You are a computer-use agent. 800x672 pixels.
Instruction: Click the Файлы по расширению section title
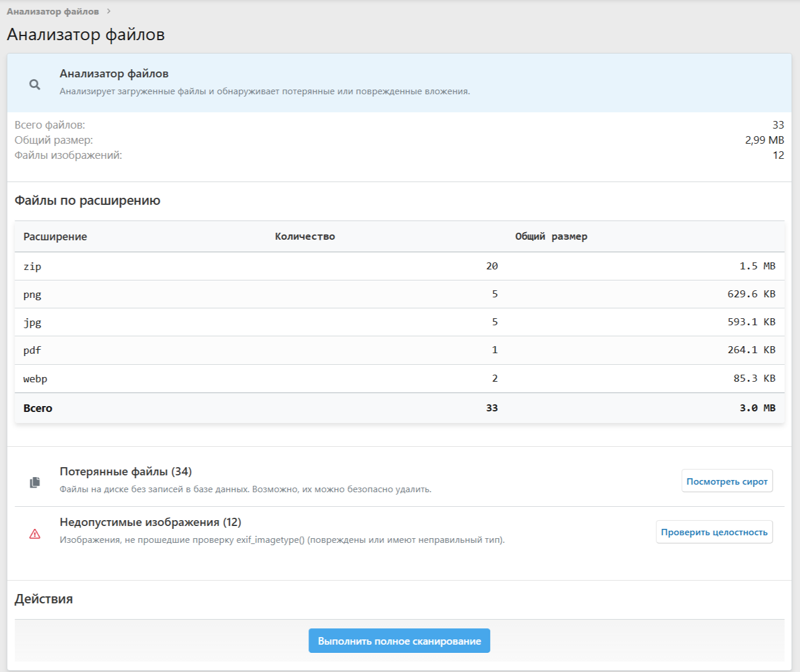tap(87, 201)
